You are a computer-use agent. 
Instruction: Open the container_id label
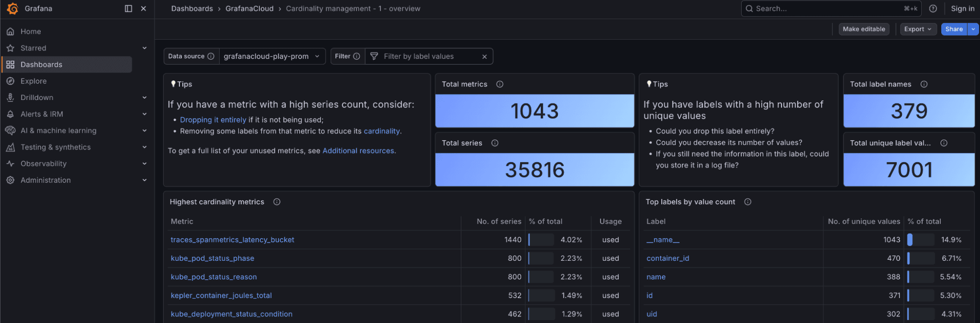pyautogui.click(x=668, y=258)
